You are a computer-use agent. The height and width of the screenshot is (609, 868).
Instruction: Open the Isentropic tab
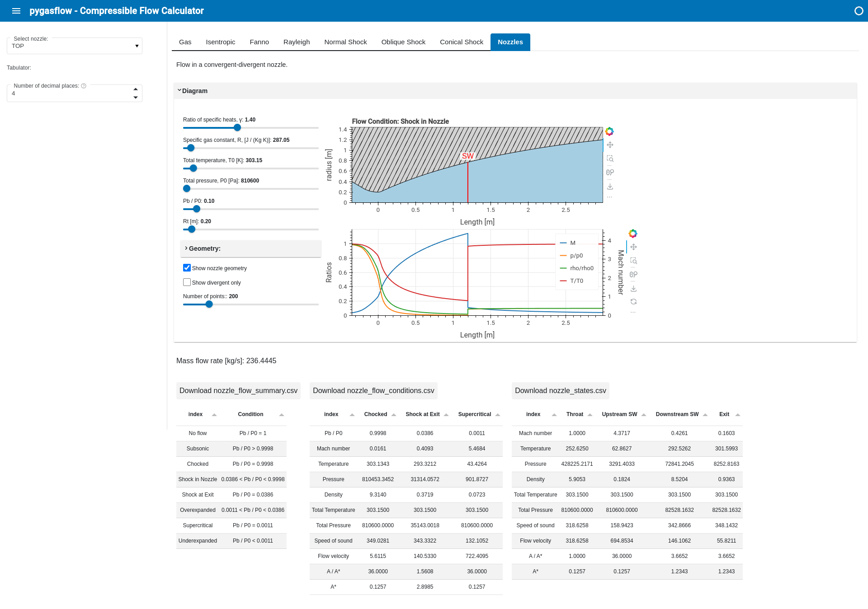coord(220,42)
